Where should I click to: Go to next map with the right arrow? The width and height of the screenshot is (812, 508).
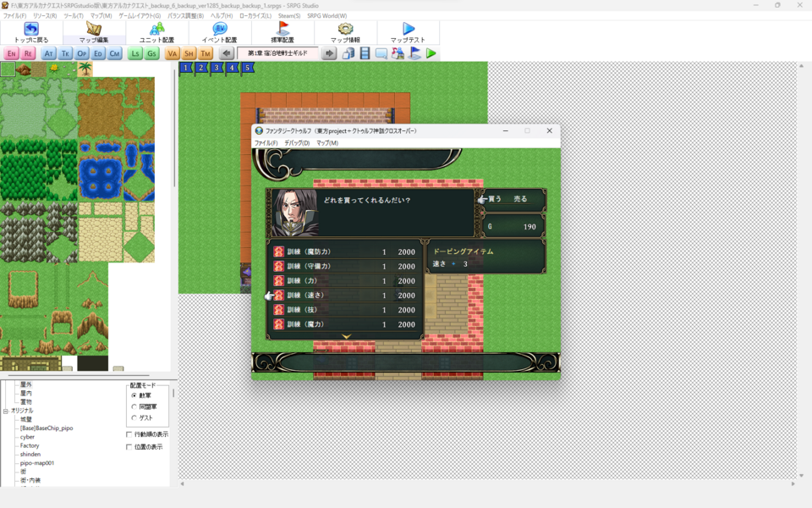click(330, 53)
